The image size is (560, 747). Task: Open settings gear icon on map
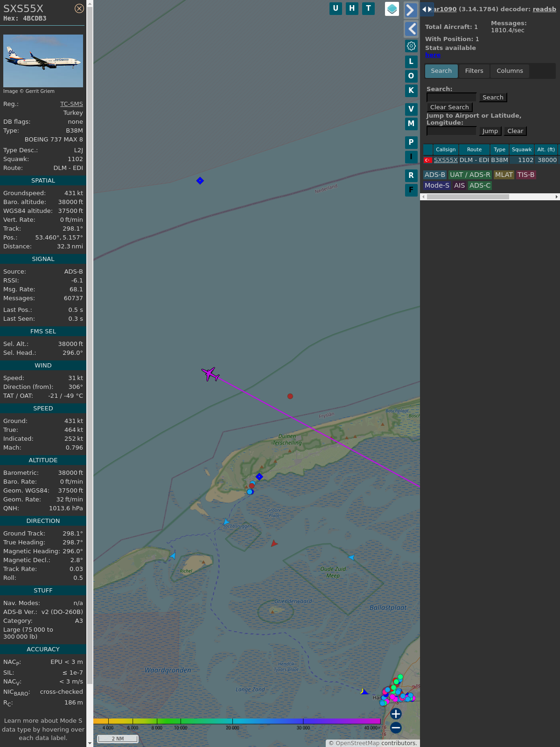pyautogui.click(x=411, y=46)
